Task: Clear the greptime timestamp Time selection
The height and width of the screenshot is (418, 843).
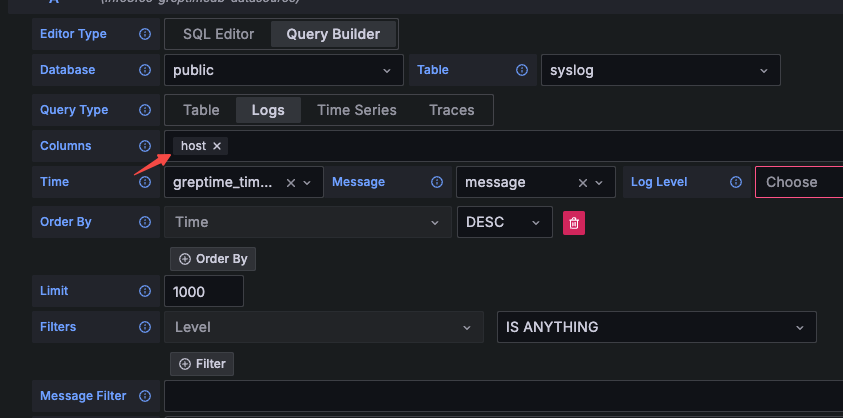Action: pos(291,183)
